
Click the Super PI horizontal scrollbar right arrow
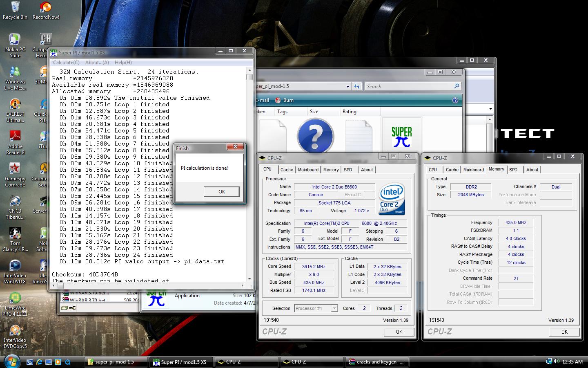point(243,285)
